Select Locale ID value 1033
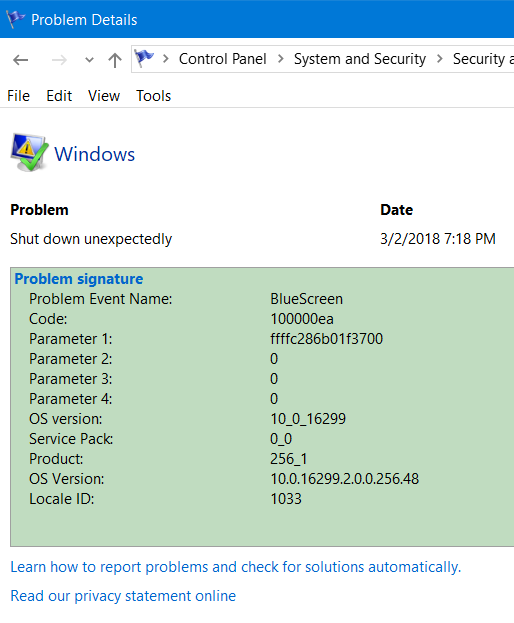This screenshot has width=514, height=623. tap(286, 499)
